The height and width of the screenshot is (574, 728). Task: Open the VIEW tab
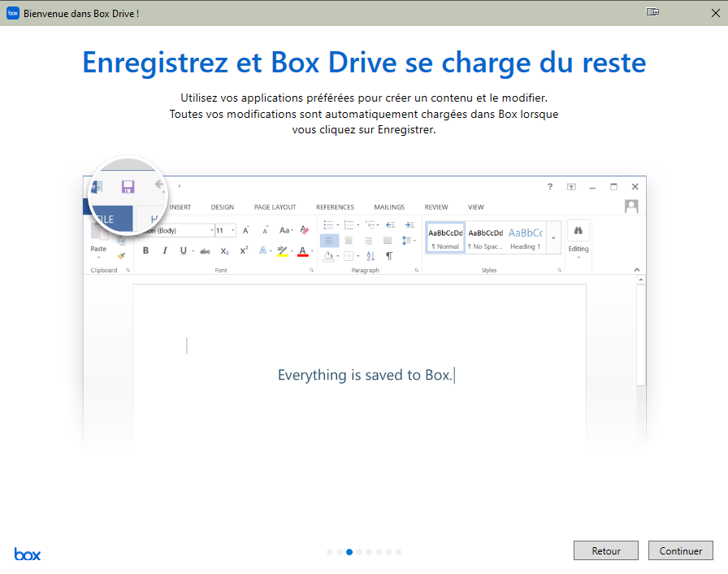pos(476,207)
